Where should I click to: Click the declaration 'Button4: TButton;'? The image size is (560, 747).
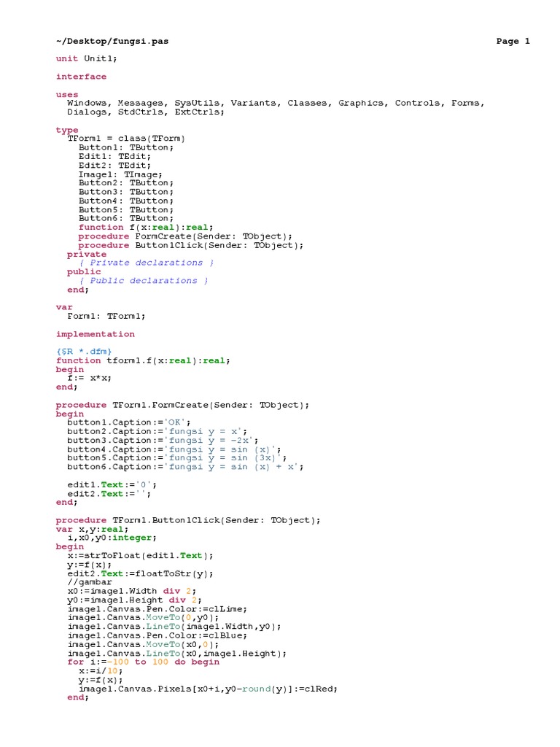click(126, 201)
